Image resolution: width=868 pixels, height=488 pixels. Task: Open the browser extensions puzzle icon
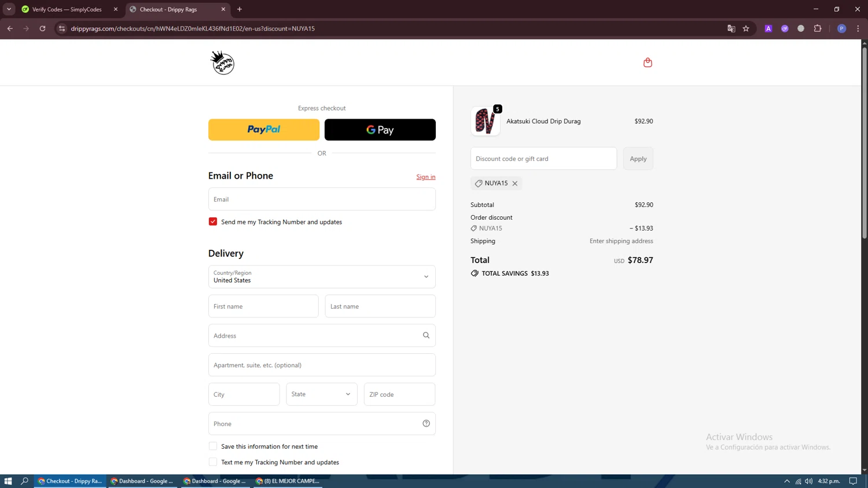tap(817, 28)
